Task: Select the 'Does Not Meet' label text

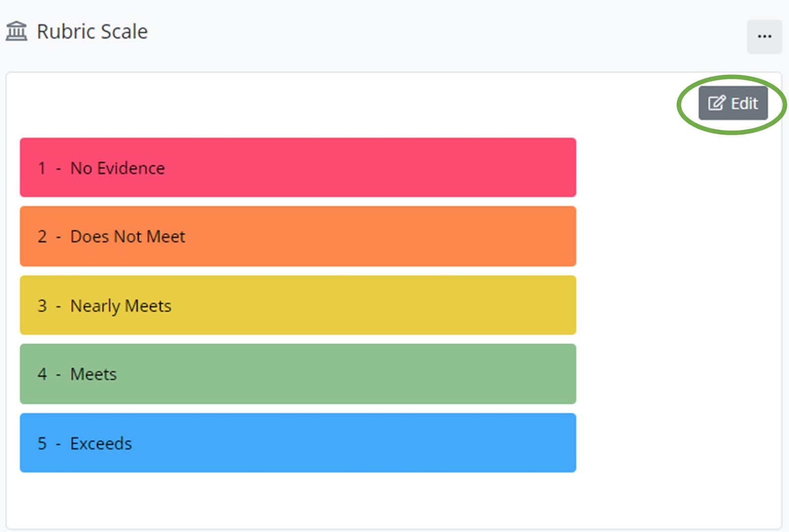Action: click(128, 237)
